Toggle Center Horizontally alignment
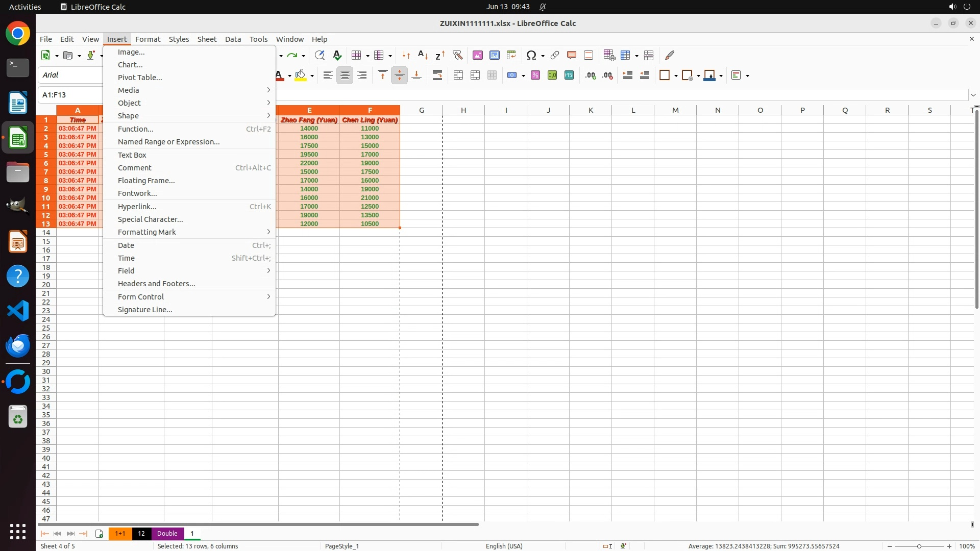Image resolution: width=980 pixels, height=551 pixels. (x=345, y=76)
